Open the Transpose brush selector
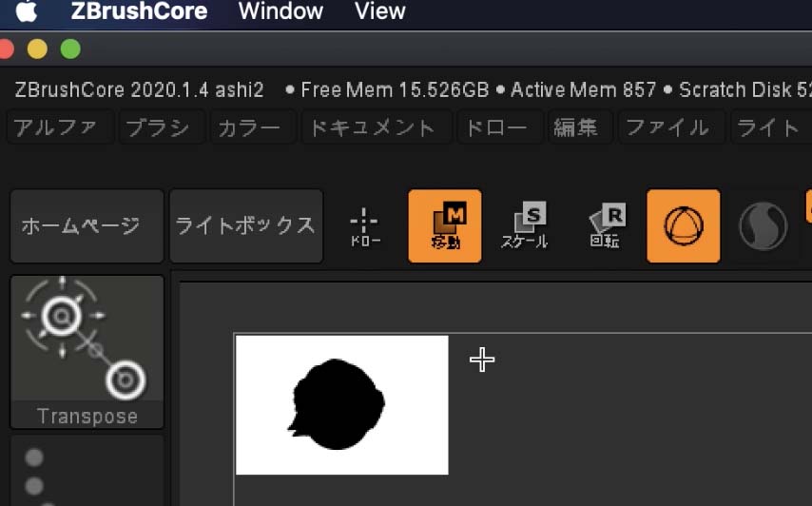 (x=87, y=352)
